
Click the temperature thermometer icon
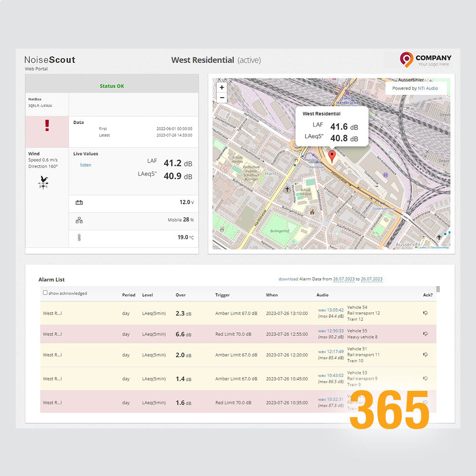[79, 237]
